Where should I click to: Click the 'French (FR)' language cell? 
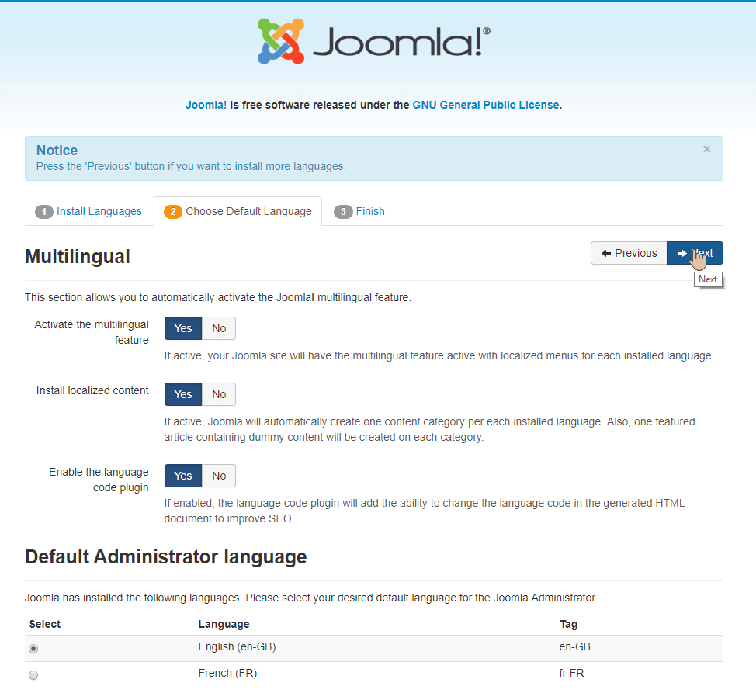coord(227,673)
